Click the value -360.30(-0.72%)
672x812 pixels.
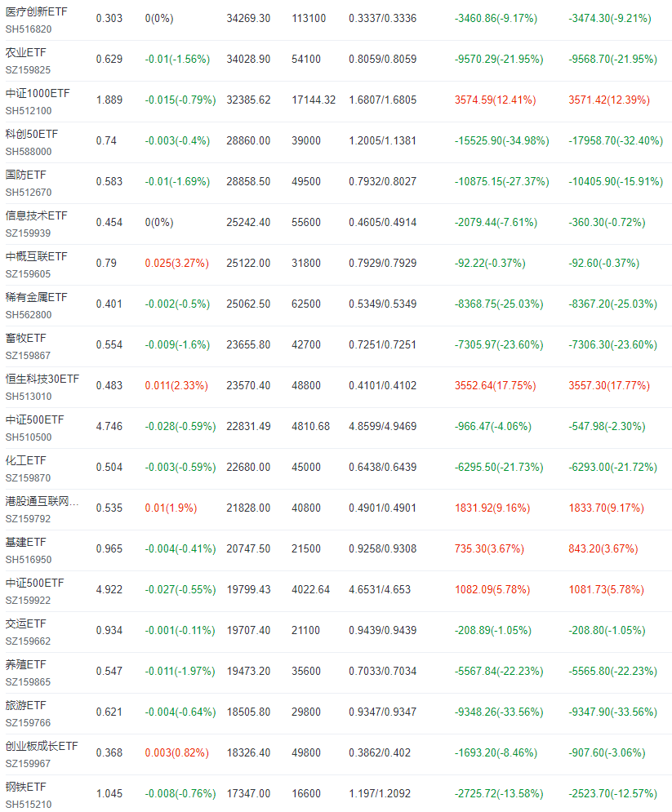[x=607, y=223]
